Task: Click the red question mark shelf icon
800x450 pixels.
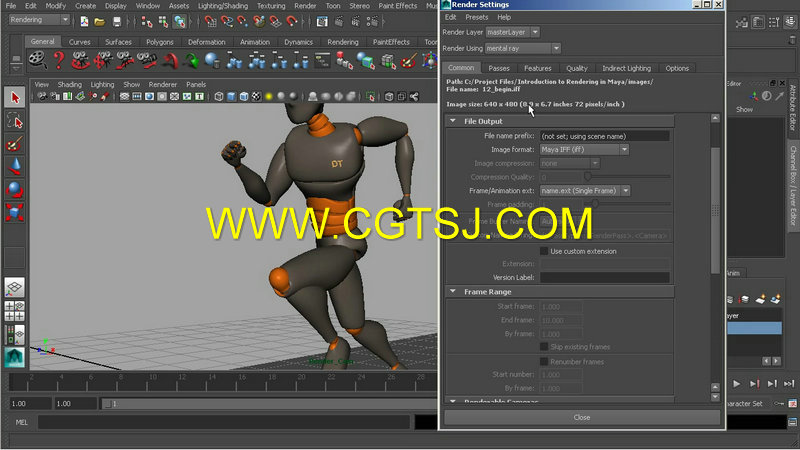Action: point(59,61)
